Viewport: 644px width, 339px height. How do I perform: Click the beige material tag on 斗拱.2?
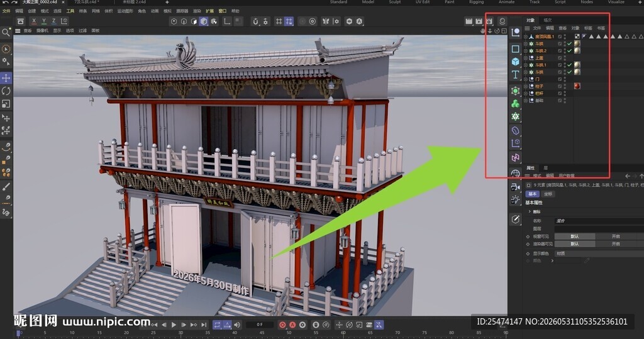point(577,50)
